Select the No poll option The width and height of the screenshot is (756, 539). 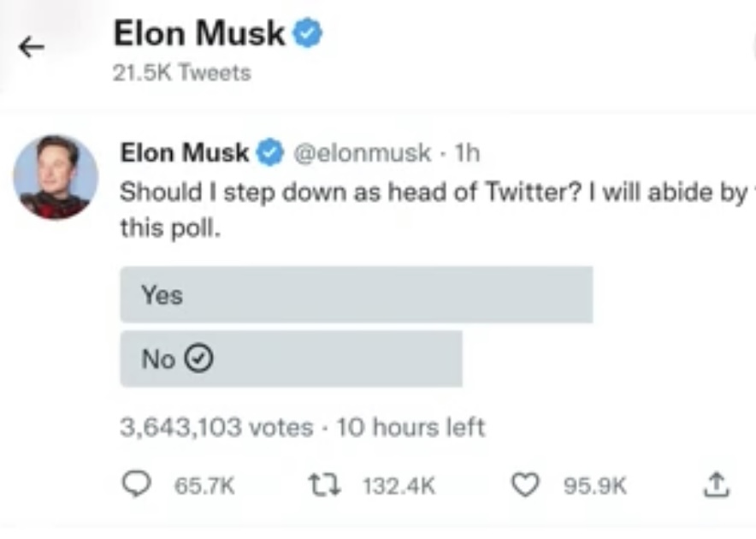pyautogui.click(x=291, y=359)
